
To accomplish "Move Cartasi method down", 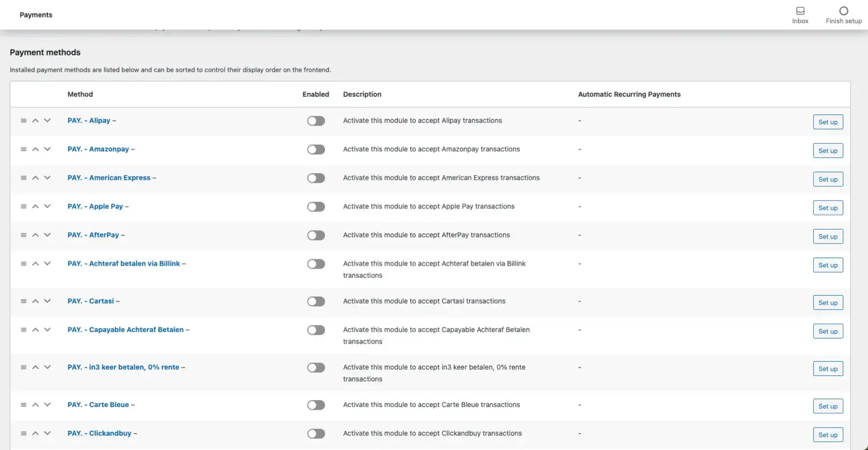I will pyautogui.click(x=47, y=301).
